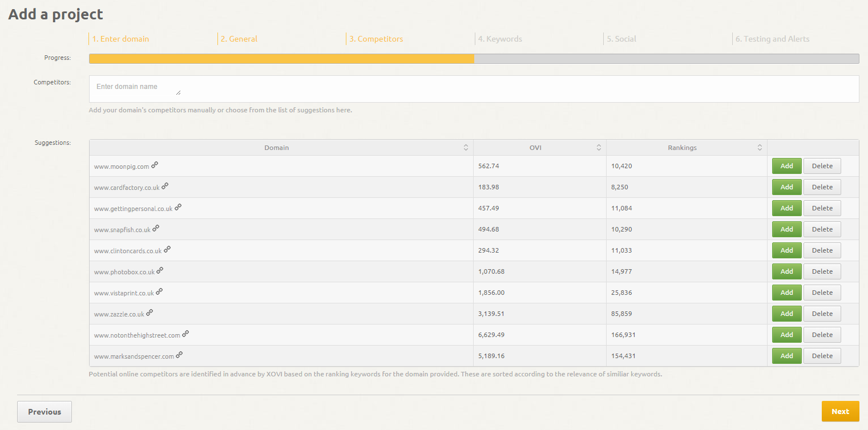Add www.cardfactory.co.uk as competitor

(787, 187)
